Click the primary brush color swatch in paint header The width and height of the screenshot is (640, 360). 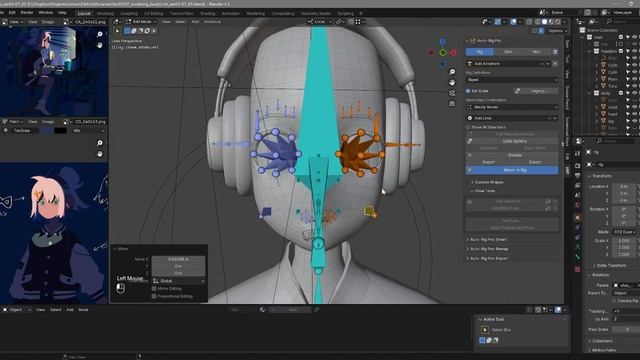[47, 131]
